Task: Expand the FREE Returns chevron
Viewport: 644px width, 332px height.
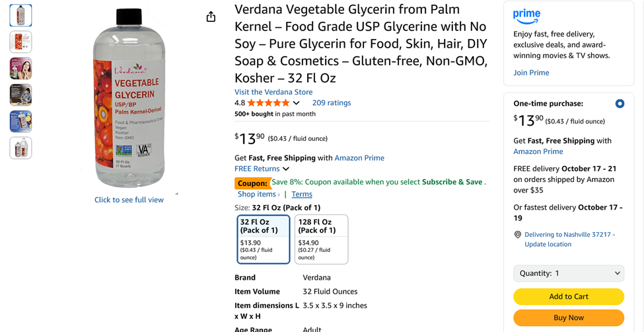Action: coord(286,169)
